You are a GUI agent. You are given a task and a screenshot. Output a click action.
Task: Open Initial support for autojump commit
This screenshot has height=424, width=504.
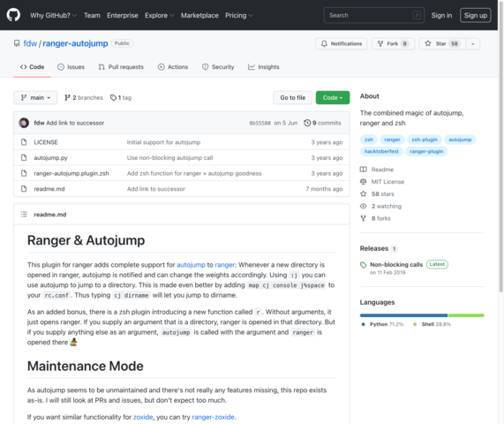click(163, 142)
